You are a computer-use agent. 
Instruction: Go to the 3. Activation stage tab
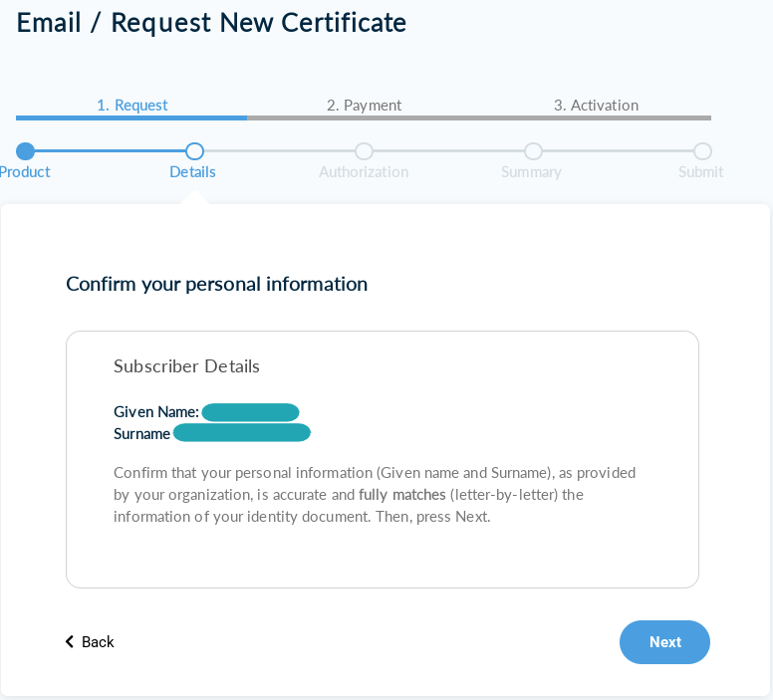click(596, 105)
